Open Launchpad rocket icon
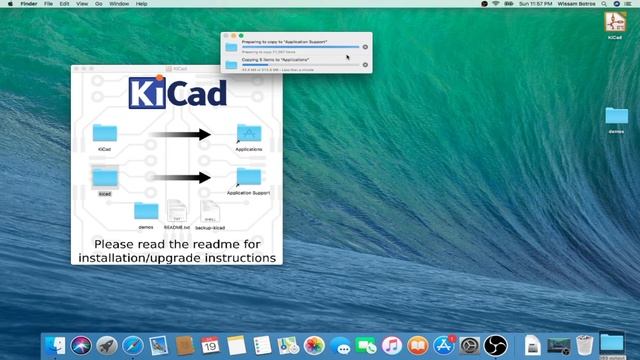The image size is (640, 360). pos(107,346)
